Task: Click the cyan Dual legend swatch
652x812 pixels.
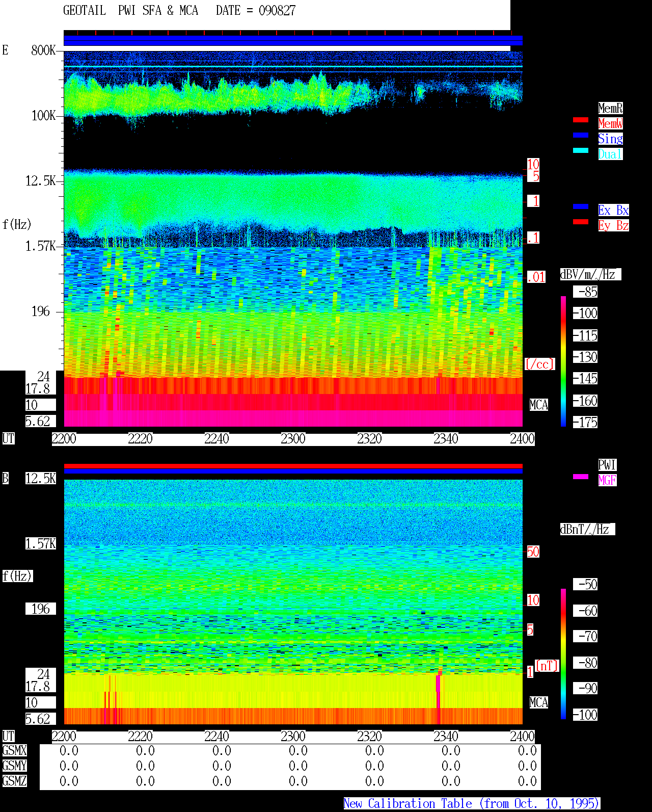Action: [x=581, y=150]
